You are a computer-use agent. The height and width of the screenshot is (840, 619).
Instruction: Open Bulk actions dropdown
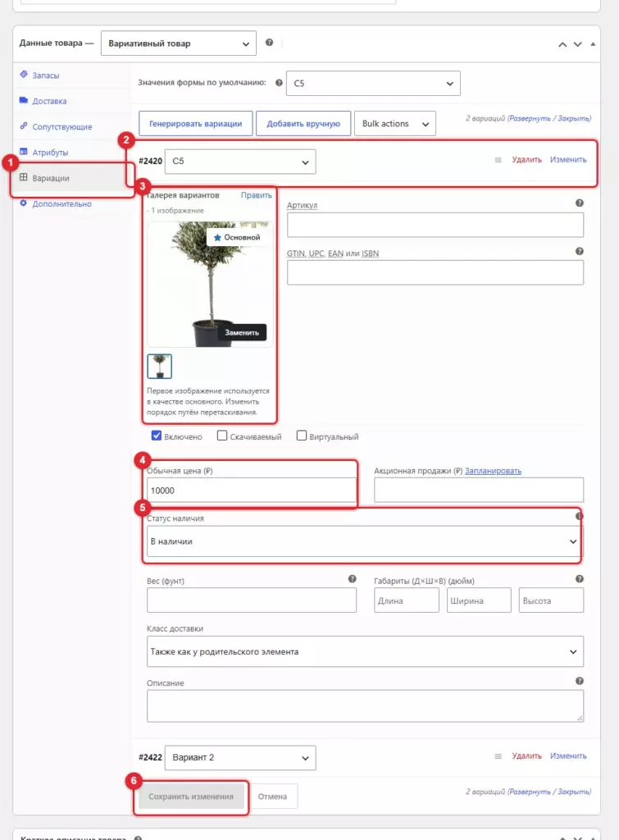click(394, 123)
